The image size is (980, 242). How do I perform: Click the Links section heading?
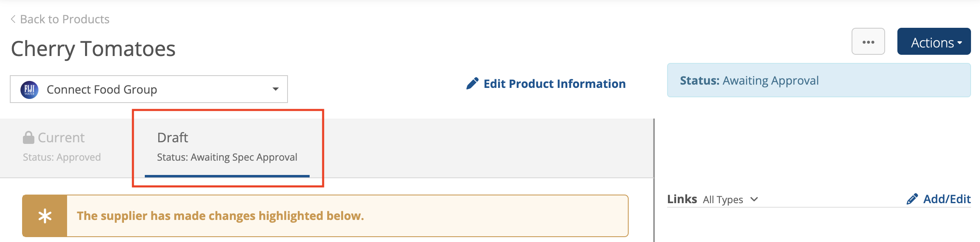(682, 199)
